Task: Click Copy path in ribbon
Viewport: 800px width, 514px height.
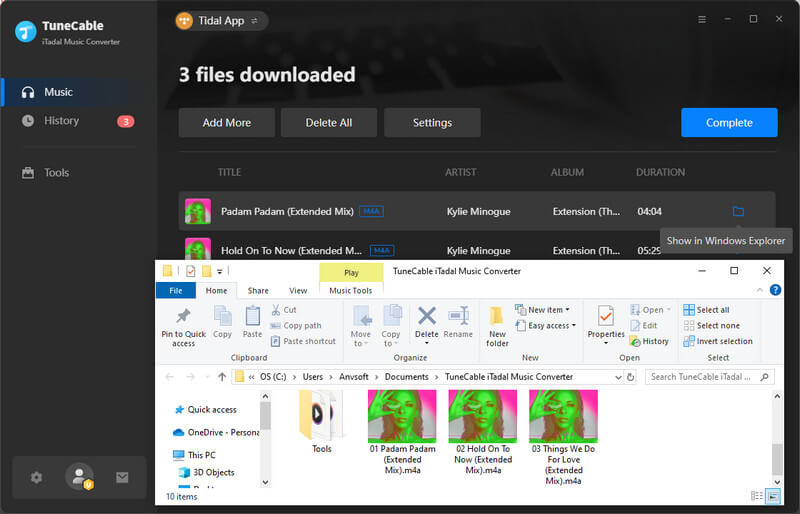Action: tap(296, 326)
